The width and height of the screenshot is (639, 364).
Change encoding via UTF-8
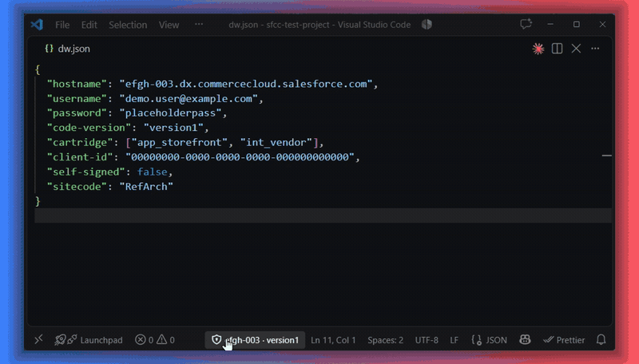click(427, 340)
